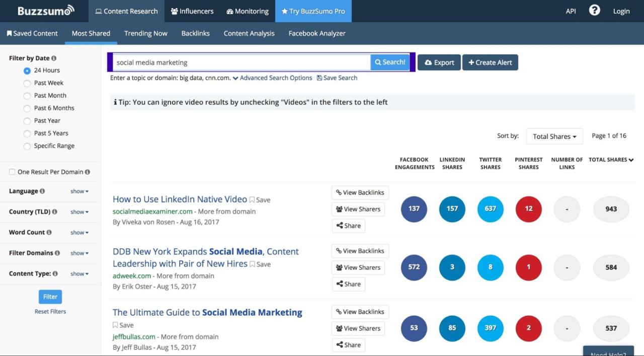Viewport: 644px width, 356px height.
Task: Click Pinterest shares circle showing 2
Action: click(x=529, y=328)
